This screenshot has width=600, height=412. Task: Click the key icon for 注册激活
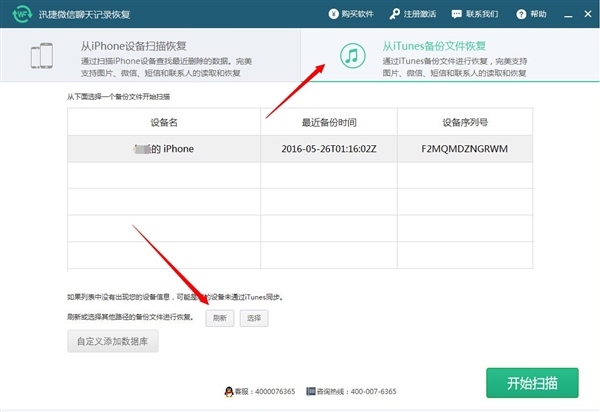395,14
